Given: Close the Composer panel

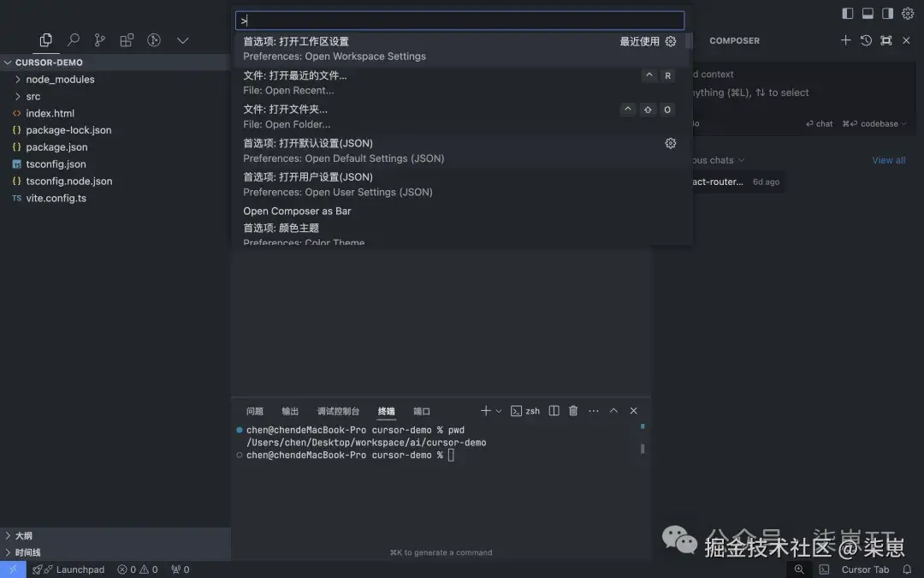Looking at the screenshot, I should 906,40.
